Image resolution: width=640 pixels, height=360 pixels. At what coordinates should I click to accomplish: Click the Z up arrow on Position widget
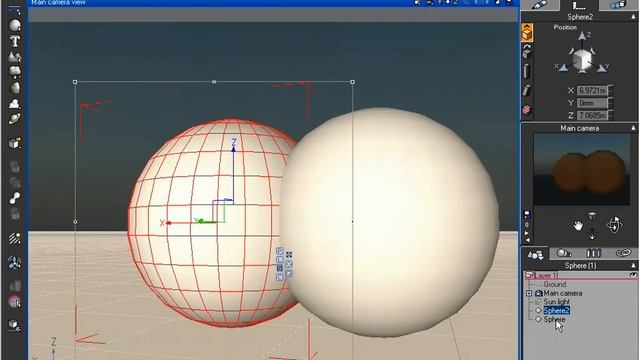pyautogui.click(x=582, y=37)
